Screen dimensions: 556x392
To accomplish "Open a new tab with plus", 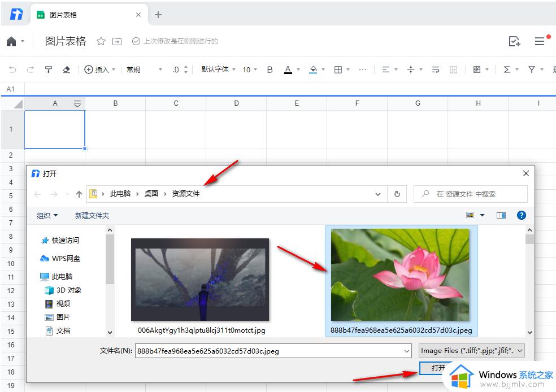I will pyautogui.click(x=158, y=15).
